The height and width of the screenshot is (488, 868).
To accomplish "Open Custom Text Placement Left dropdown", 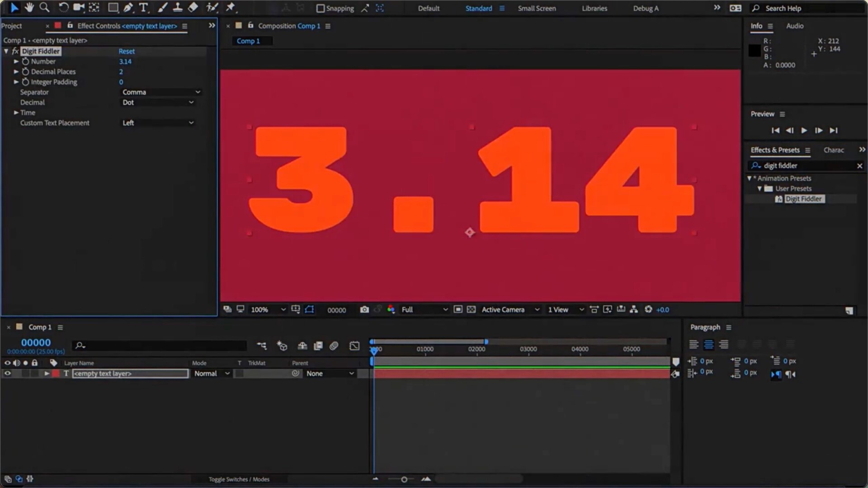I will point(158,123).
